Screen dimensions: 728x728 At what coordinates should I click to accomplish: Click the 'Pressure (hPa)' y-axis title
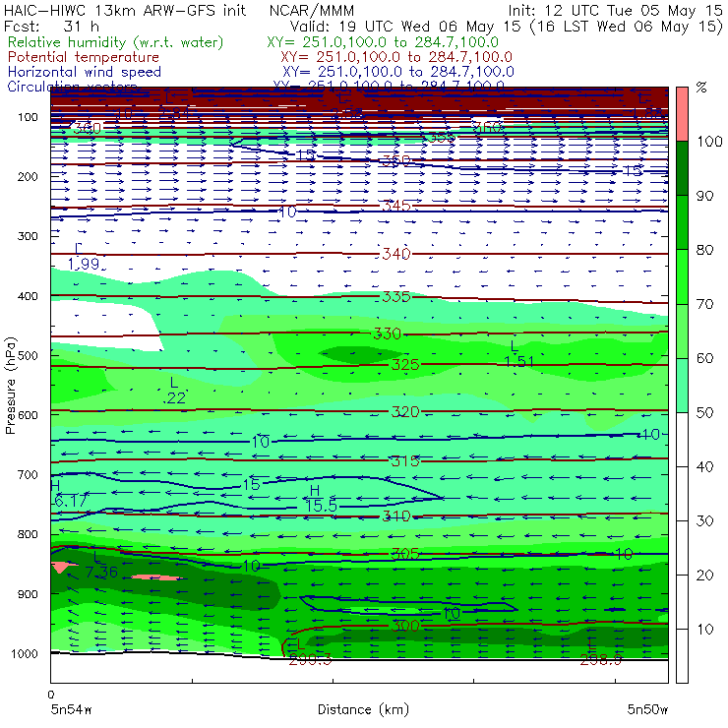coord(10,386)
